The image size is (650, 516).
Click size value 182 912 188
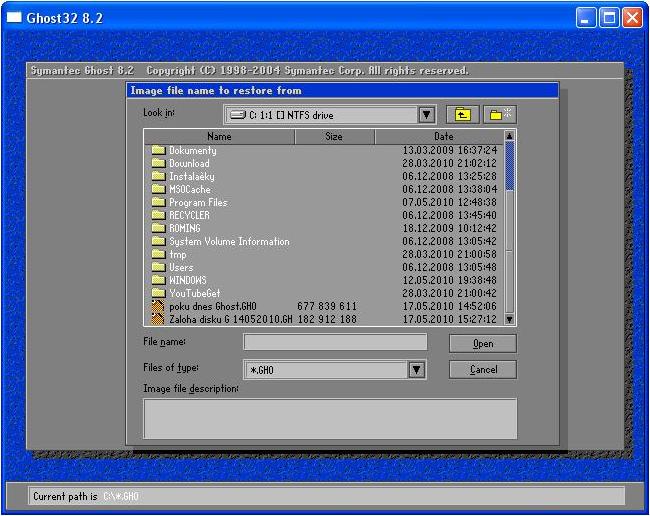coord(327,319)
